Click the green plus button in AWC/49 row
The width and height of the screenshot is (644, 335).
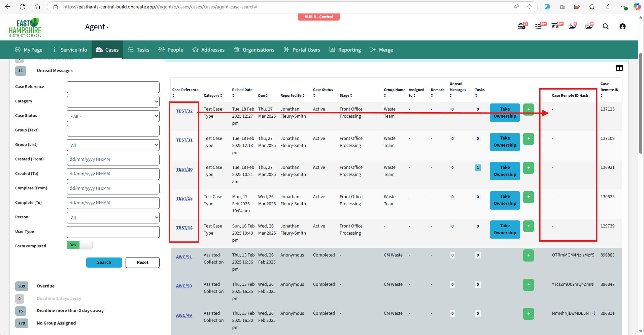[x=529, y=314]
